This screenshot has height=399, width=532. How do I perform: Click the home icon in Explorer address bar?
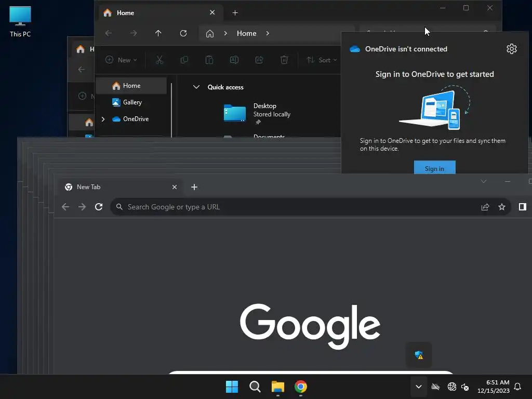pos(210,34)
